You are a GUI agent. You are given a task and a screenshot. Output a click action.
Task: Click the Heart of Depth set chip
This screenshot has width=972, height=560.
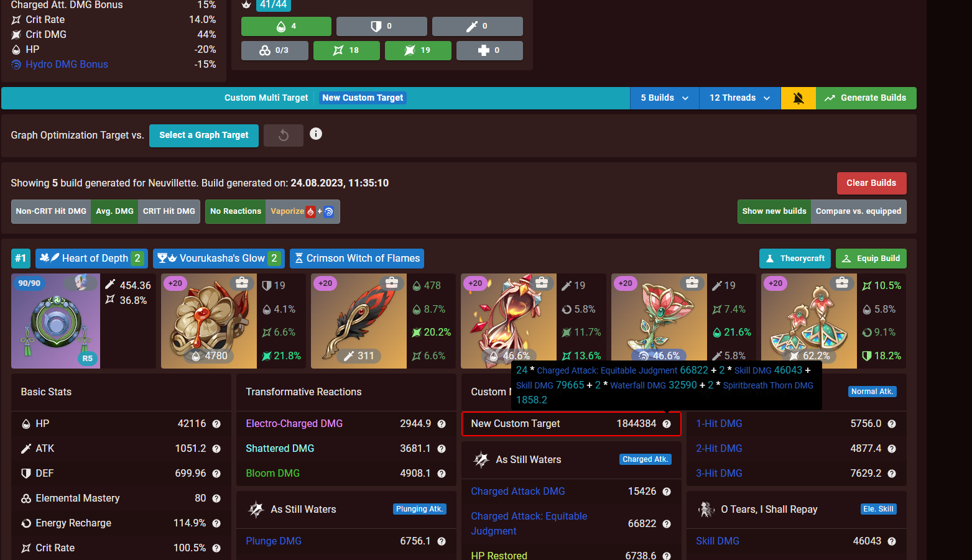tap(91, 259)
